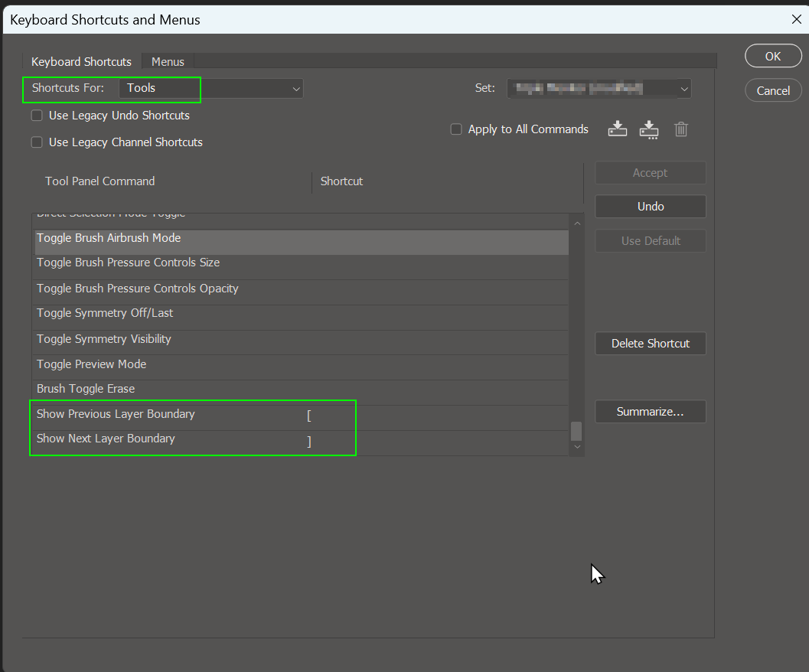Select the Toggle Preview Mode command
The height and width of the screenshot is (672, 809).
(x=91, y=364)
